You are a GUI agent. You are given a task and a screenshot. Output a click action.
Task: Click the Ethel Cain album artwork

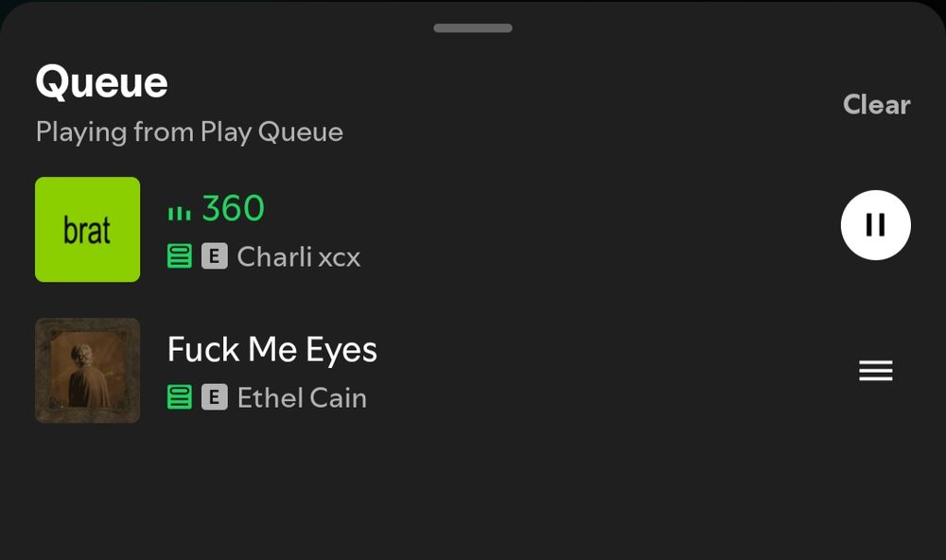[x=87, y=369]
